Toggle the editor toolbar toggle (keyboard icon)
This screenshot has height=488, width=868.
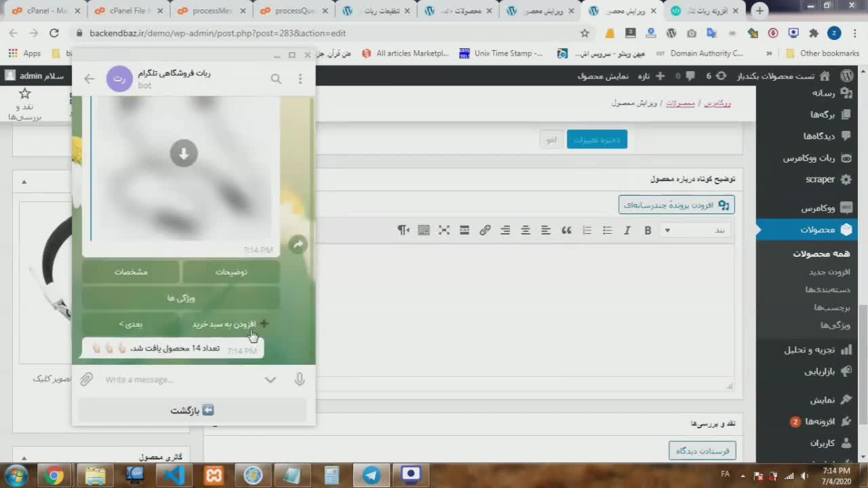424,230
